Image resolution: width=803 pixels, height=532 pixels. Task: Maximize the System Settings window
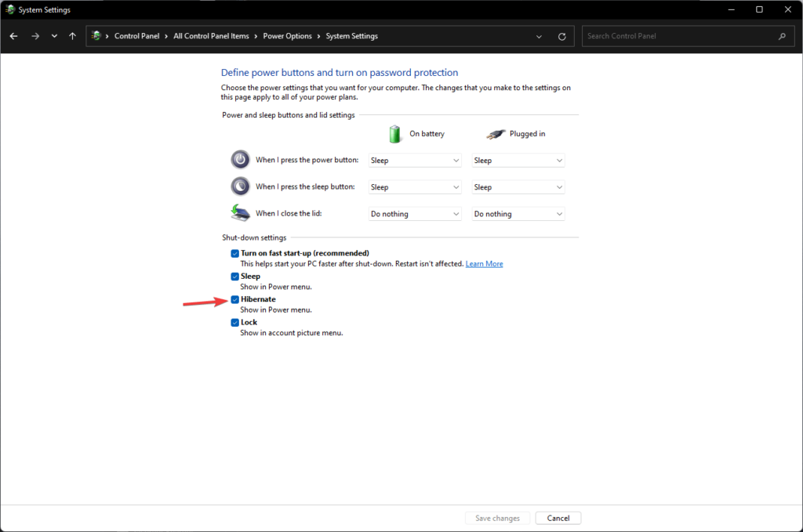[759, 9]
